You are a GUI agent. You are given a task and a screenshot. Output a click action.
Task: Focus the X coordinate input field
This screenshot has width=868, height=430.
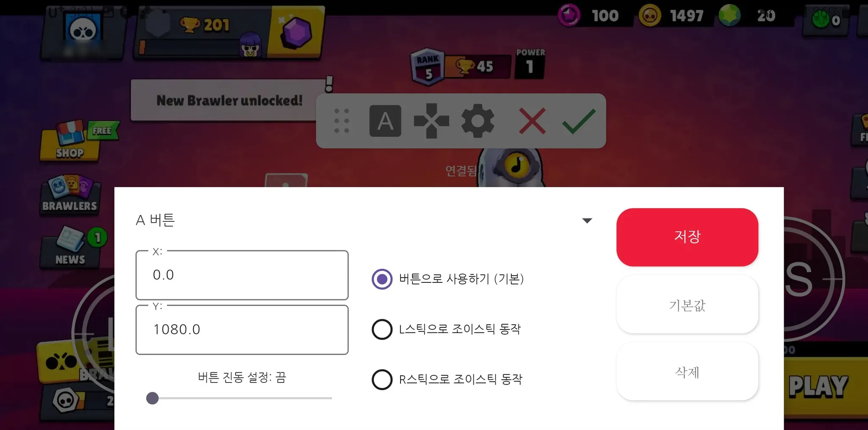coord(242,275)
